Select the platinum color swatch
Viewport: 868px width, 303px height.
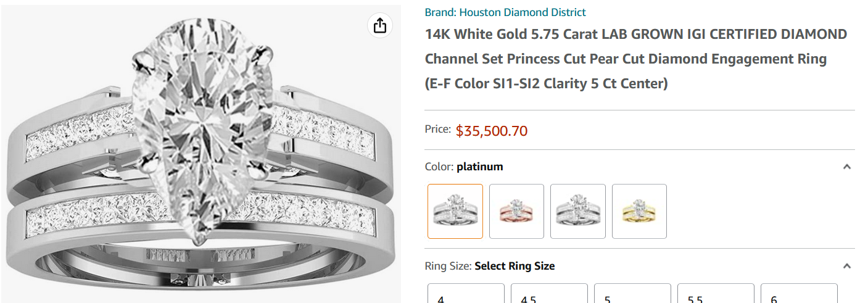[x=455, y=211]
